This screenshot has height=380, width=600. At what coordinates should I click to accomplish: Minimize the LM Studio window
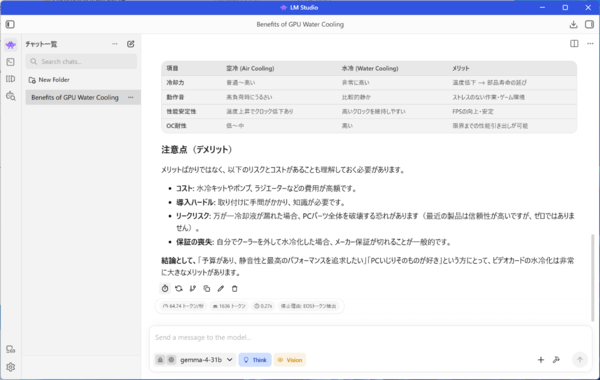(x=542, y=8)
